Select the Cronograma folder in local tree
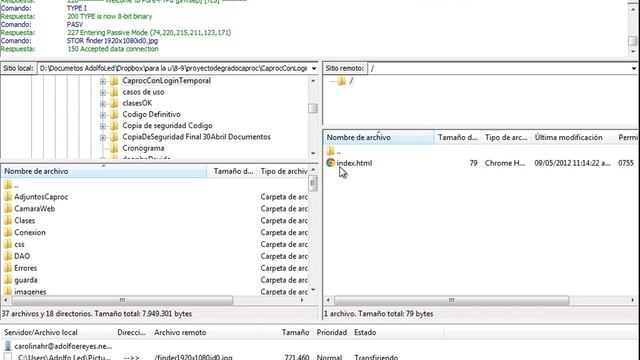This screenshot has width=640, height=360. [143, 148]
